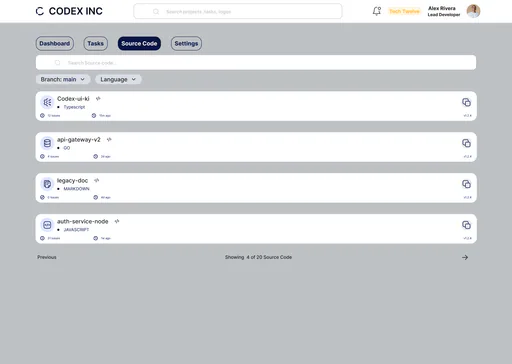Open the api-gateway-v2 repository title
Image resolution: width=512 pixels, height=364 pixels.
79,140
